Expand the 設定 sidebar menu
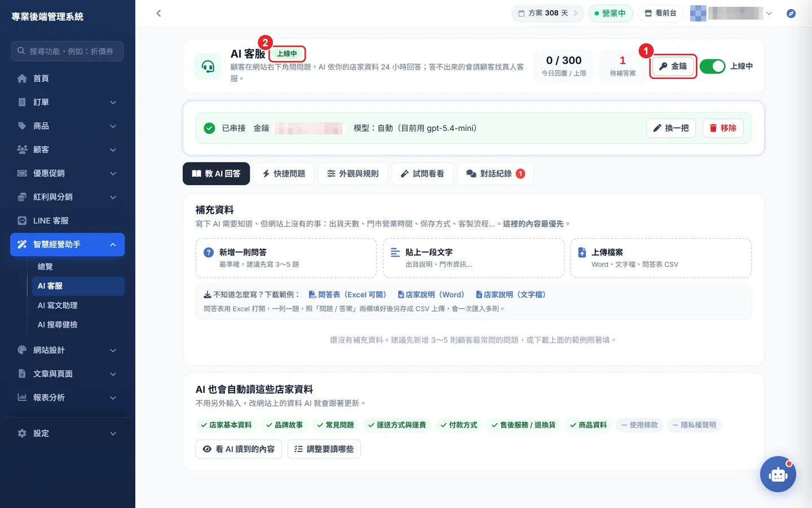The height and width of the screenshot is (508, 812). tap(68, 433)
